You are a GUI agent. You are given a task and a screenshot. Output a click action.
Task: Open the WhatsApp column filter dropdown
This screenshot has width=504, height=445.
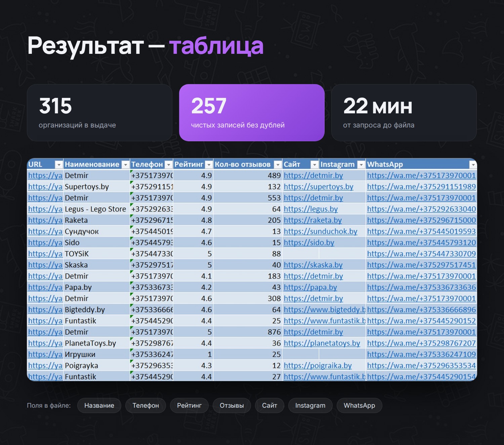pos(473,164)
